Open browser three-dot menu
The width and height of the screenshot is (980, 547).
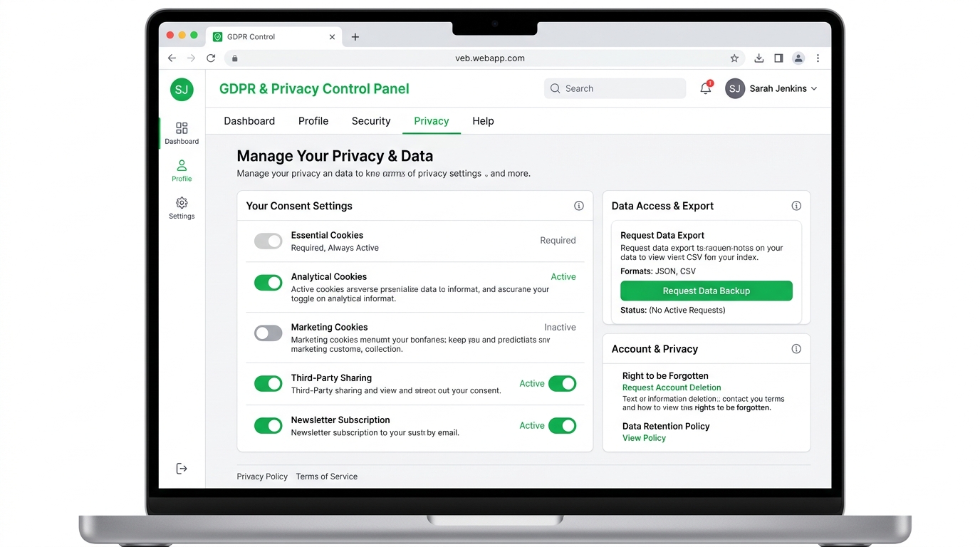pyautogui.click(x=818, y=58)
